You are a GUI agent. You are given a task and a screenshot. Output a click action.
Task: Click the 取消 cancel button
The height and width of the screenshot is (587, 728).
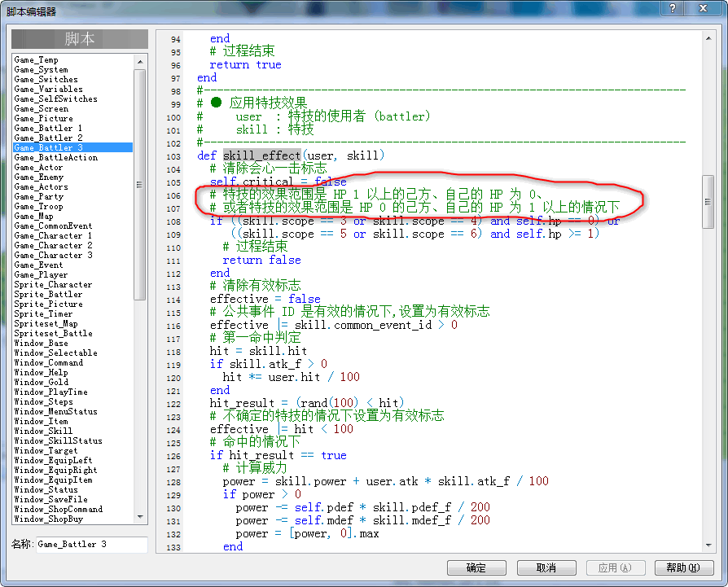[546, 567]
